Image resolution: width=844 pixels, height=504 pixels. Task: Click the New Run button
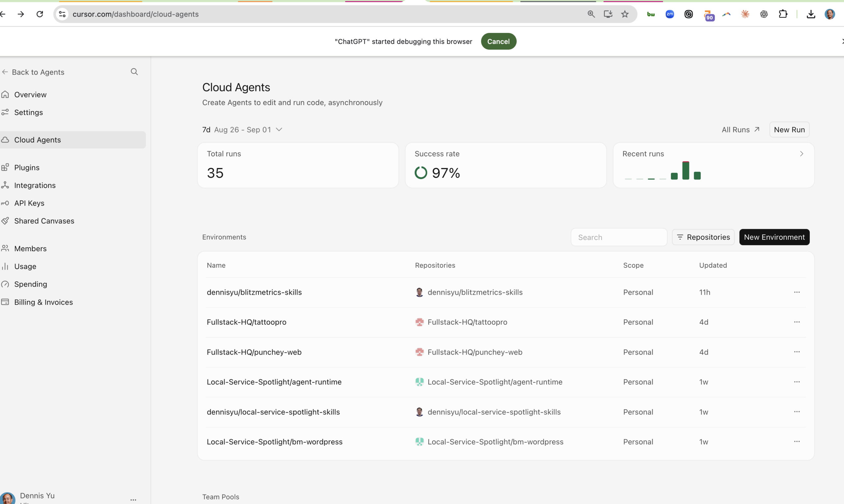(789, 130)
